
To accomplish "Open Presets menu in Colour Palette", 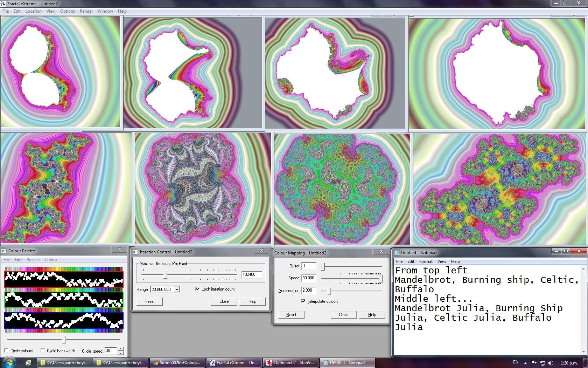I will click(33, 260).
